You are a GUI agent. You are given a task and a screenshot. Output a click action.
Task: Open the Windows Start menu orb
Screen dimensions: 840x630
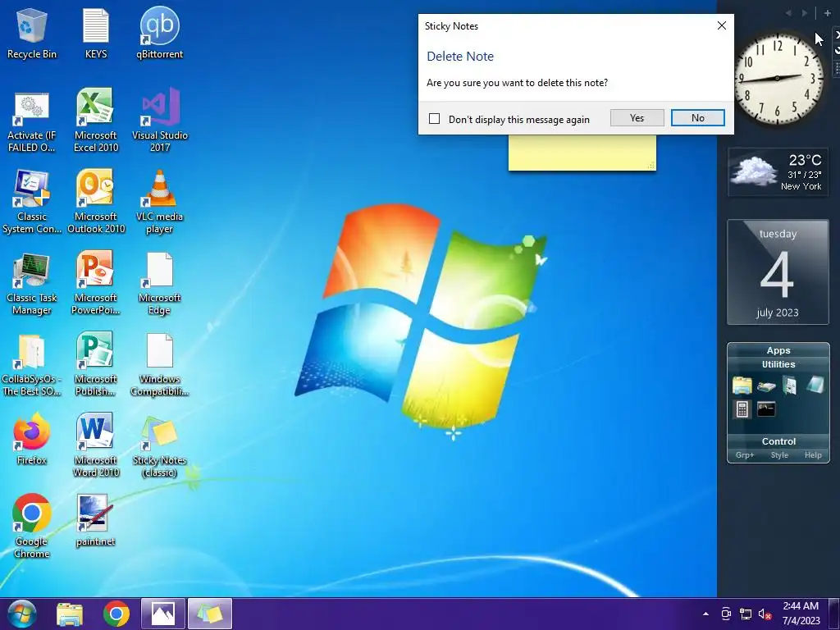[22, 614]
